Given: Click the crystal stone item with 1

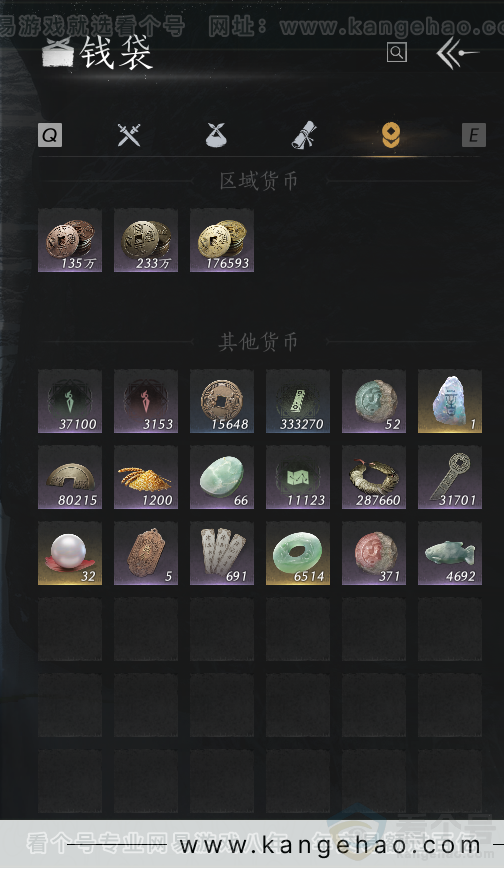Looking at the screenshot, I should pos(450,401).
